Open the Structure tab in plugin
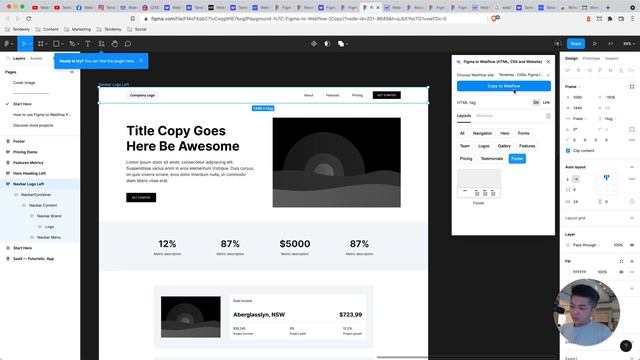Image resolution: width=640 pixels, height=360 pixels. click(484, 116)
